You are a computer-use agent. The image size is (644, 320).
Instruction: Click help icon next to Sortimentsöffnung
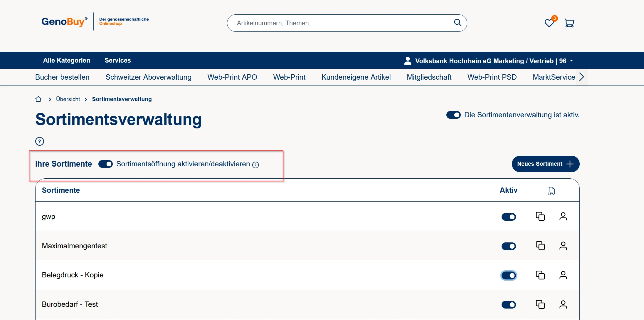point(256,165)
